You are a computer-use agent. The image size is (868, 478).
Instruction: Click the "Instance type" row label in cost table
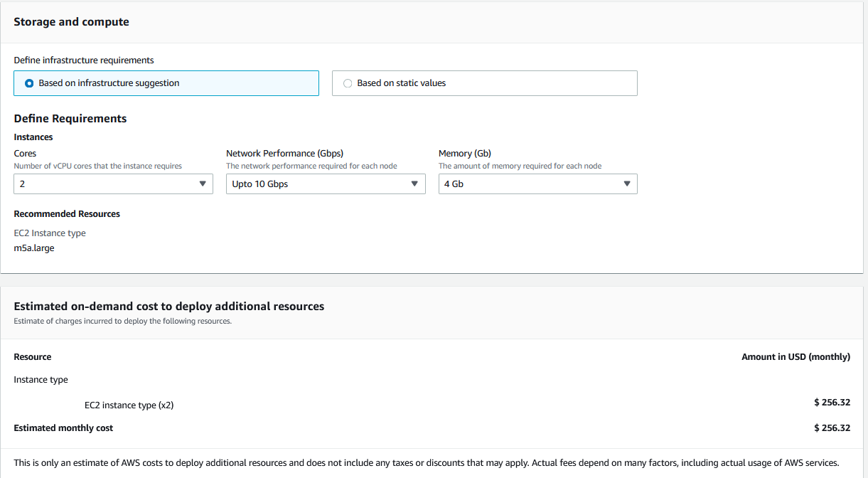click(41, 380)
